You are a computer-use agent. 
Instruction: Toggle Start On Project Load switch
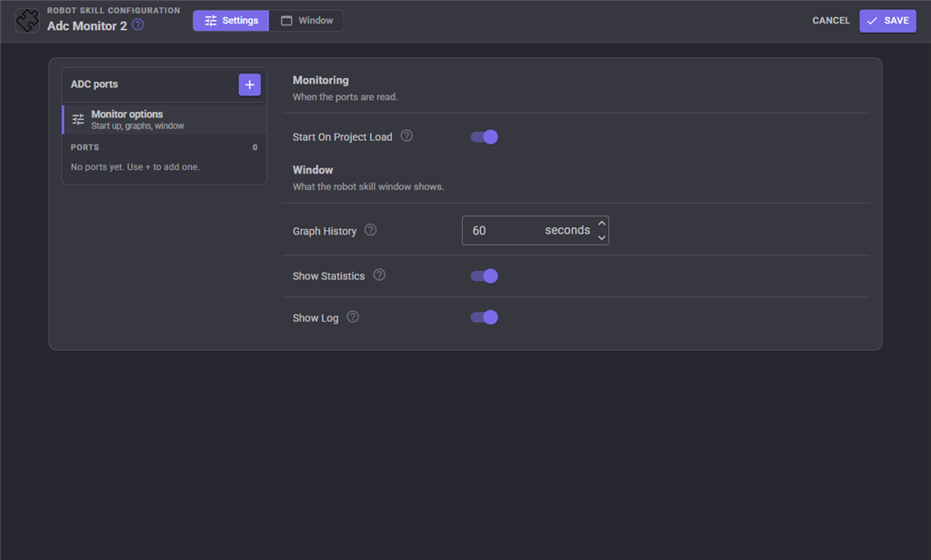484,137
